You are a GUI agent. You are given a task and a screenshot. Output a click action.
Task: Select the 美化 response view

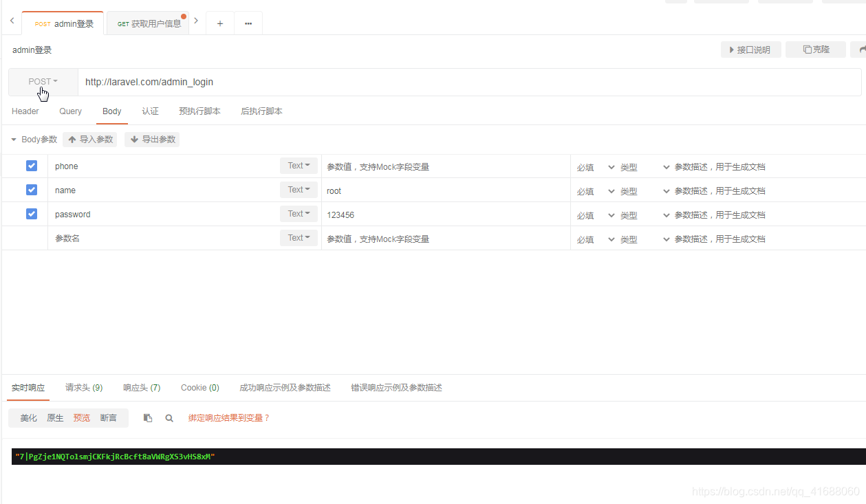click(29, 418)
